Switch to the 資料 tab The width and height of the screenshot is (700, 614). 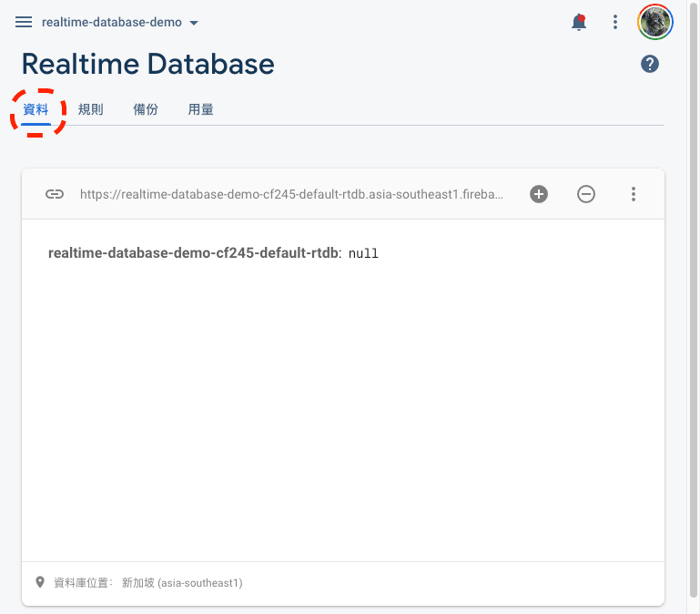tap(36, 109)
